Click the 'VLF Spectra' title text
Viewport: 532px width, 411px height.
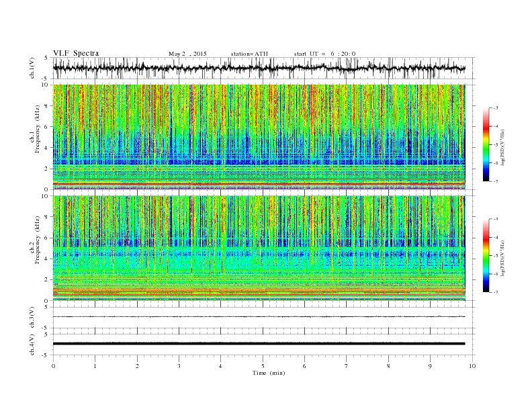(x=76, y=53)
